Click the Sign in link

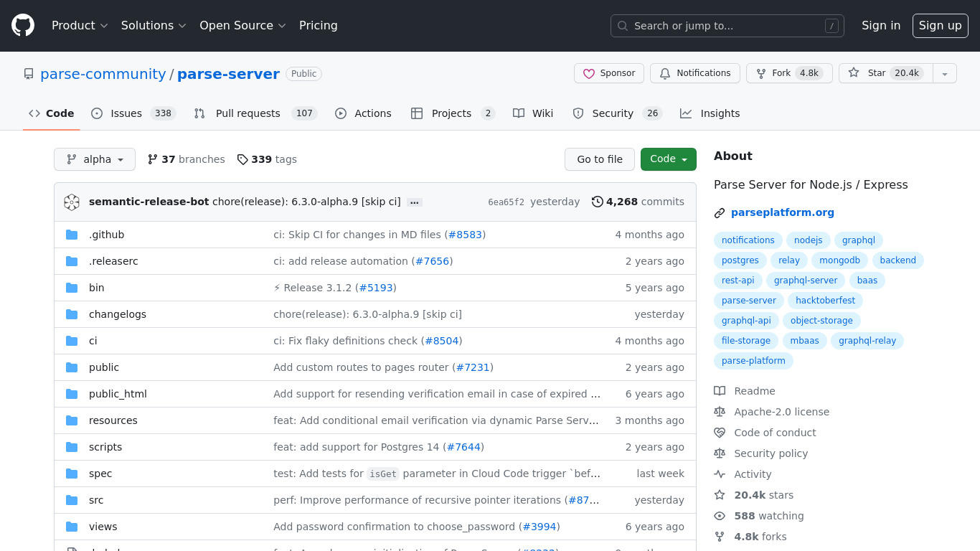point(881,25)
